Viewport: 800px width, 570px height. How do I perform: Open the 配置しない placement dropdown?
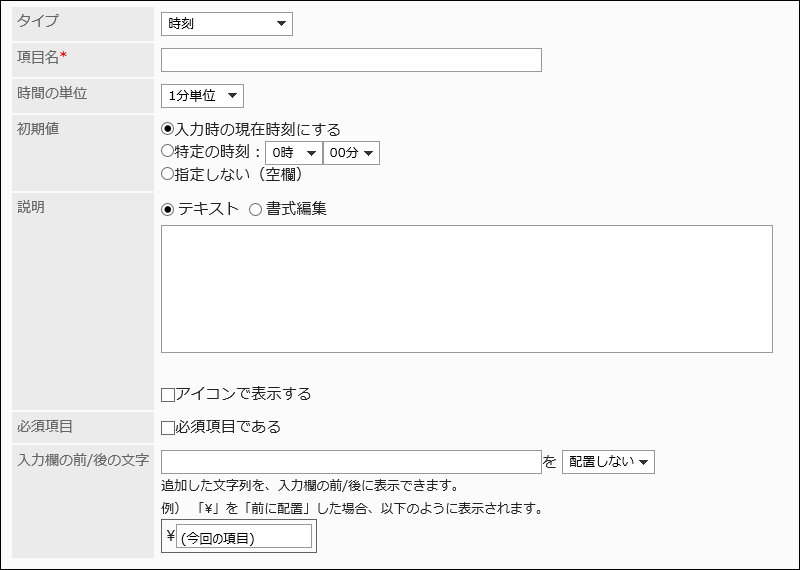pos(608,462)
